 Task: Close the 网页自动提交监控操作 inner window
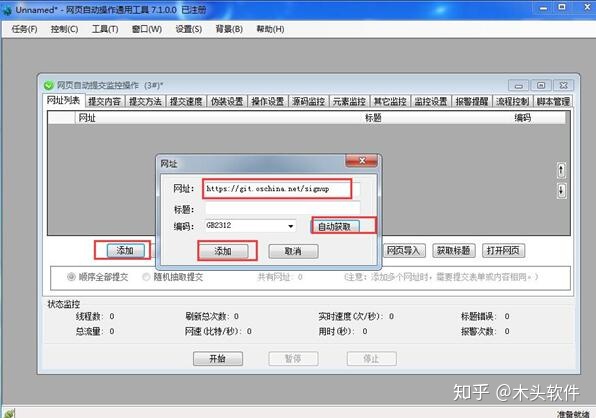[x=563, y=86]
